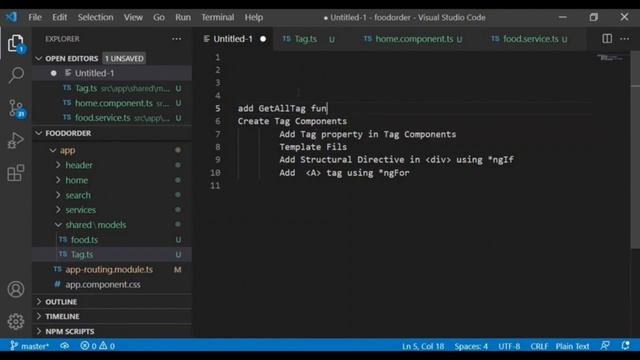Open Run and Debug view
Screen dimensions: 640x360
click(x=16, y=140)
